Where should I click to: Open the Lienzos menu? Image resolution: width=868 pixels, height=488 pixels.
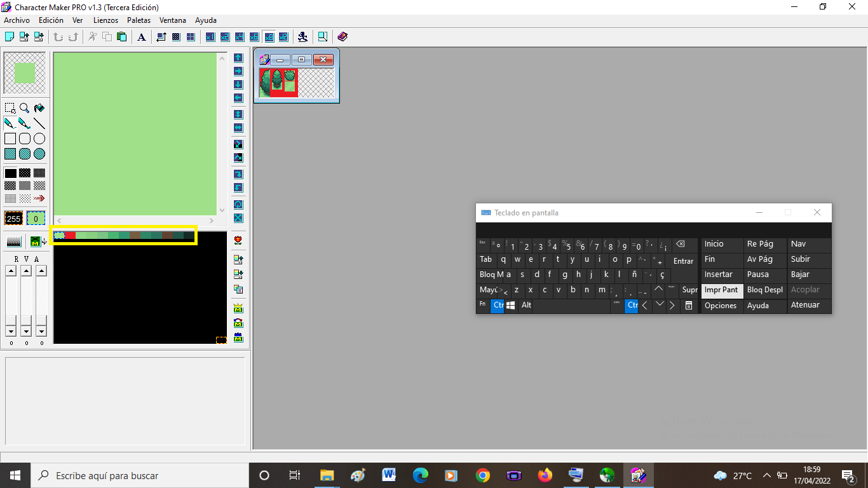pos(105,20)
